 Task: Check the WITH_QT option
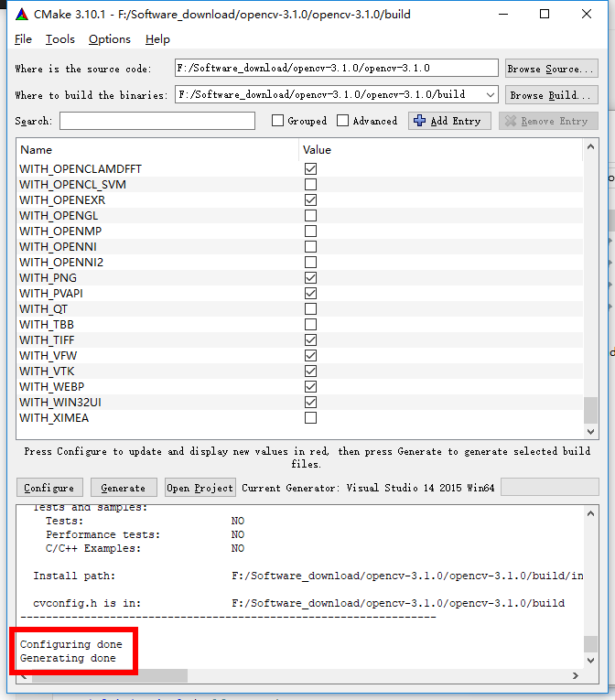click(310, 309)
